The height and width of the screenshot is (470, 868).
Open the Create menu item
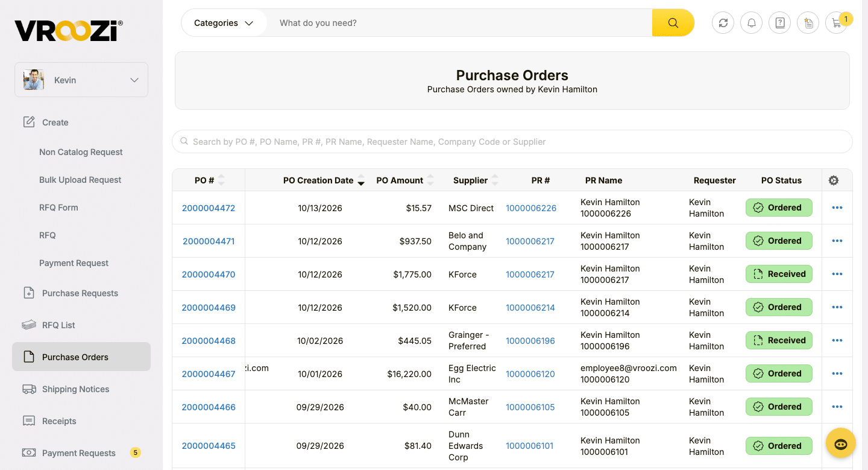(x=55, y=122)
